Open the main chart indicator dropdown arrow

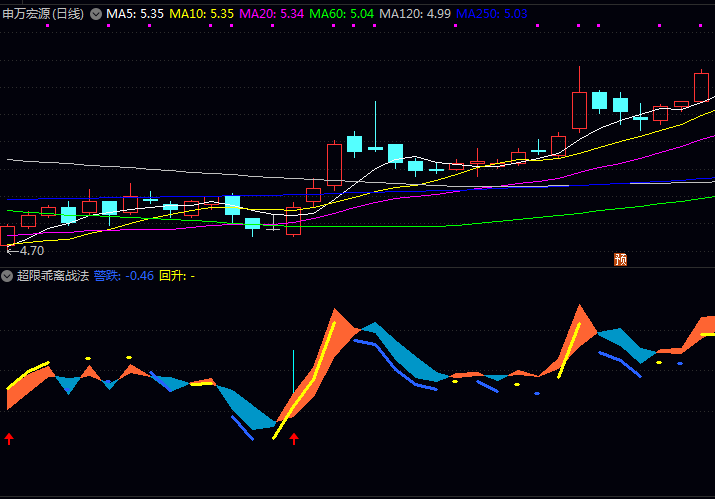(96, 14)
